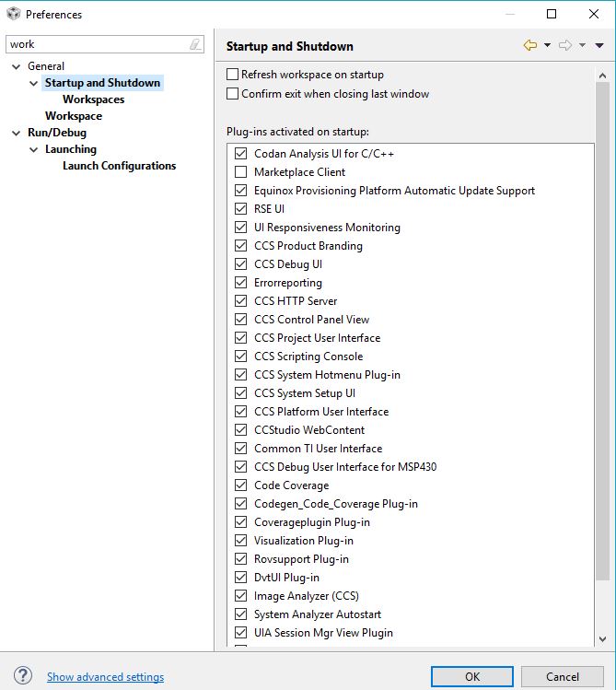Viewport: 616px width, 690px height.
Task: Uncheck Image Analyzer (CCS)
Action: point(240,596)
